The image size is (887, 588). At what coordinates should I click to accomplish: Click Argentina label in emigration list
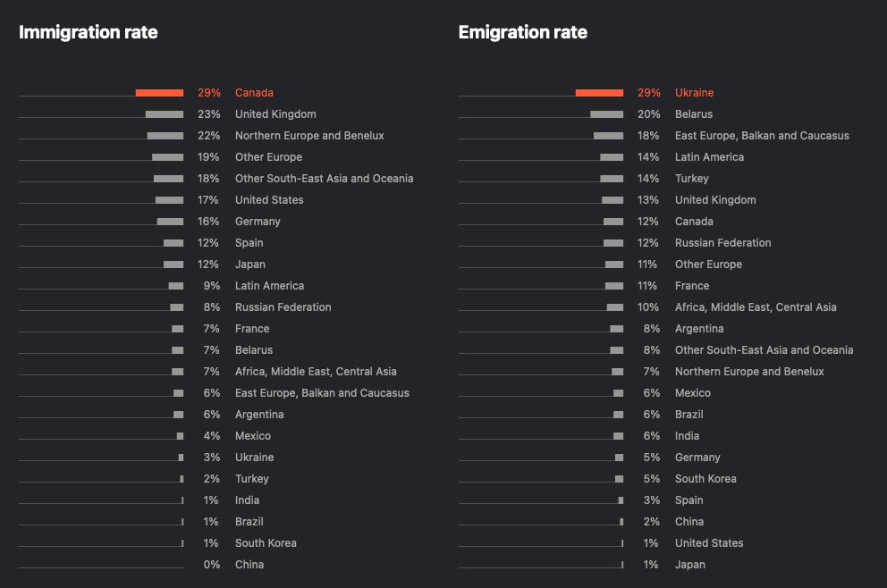[x=699, y=329]
